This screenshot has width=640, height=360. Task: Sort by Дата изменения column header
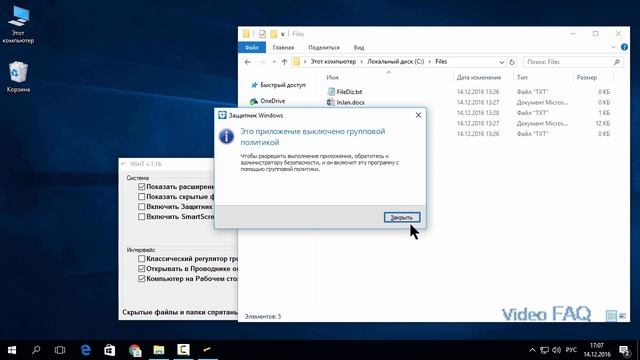click(478, 77)
